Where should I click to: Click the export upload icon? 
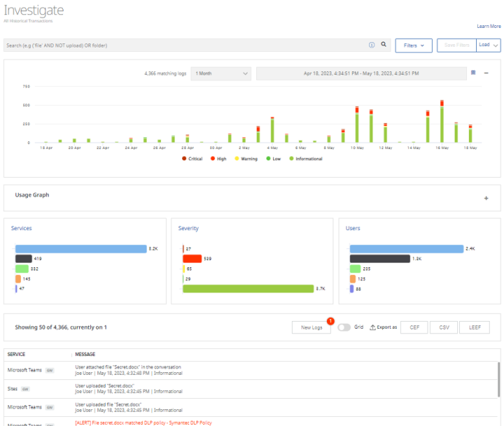pyautogui.click(x=372, y=327)
